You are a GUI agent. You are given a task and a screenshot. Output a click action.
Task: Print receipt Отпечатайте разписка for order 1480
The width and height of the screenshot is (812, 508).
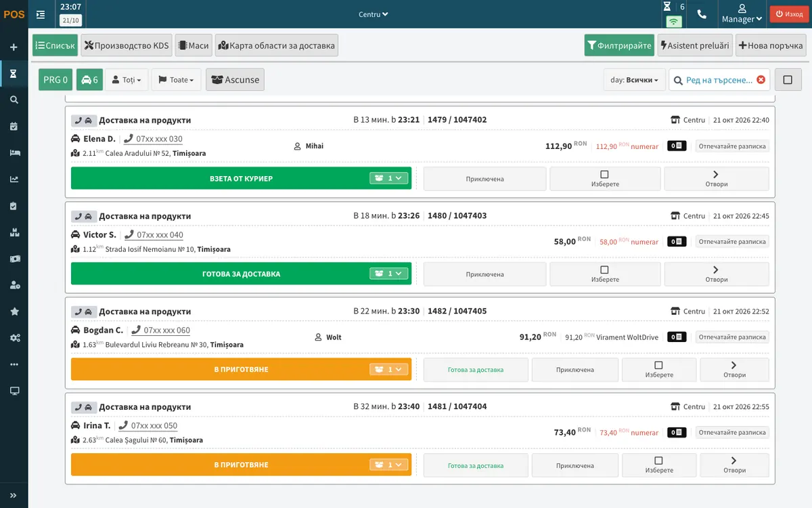[732, 241]
